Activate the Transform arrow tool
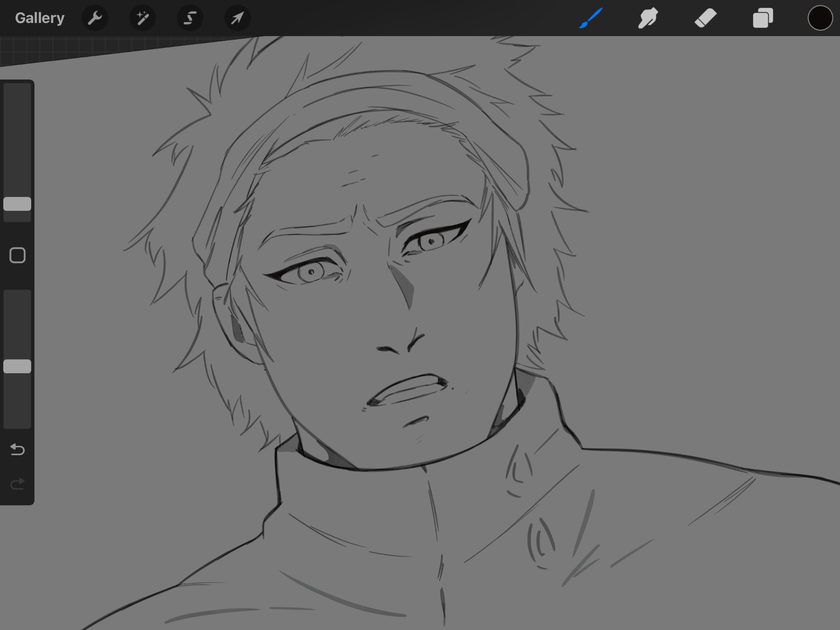Viewport: 840px width, 630px height. click(237, 18)
